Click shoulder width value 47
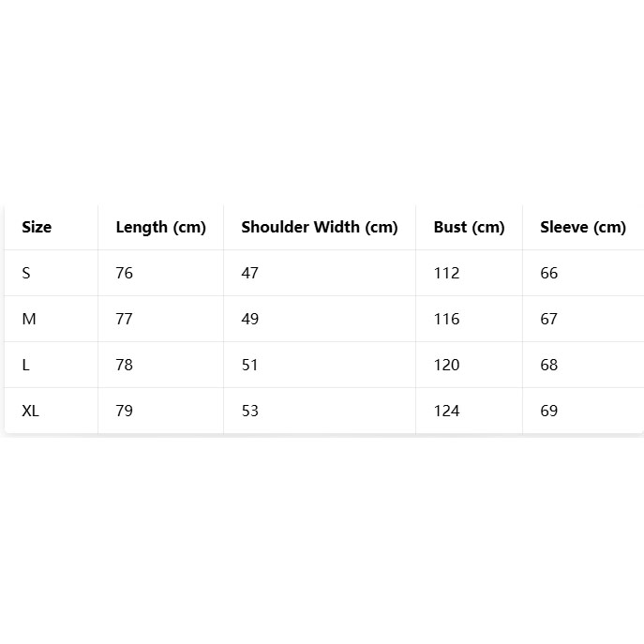This screenshot has width=644, height=644. [x=249, y=273]
